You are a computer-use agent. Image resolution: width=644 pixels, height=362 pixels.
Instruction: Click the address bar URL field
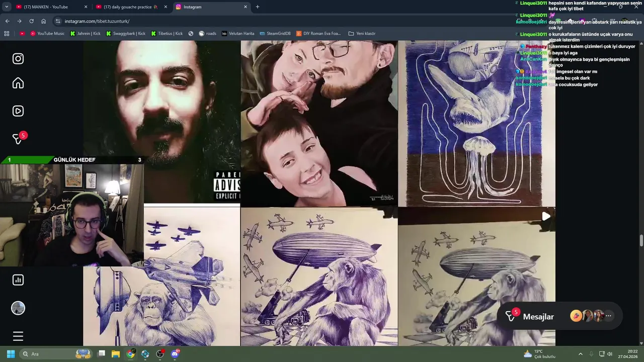[x=282, y=21]
